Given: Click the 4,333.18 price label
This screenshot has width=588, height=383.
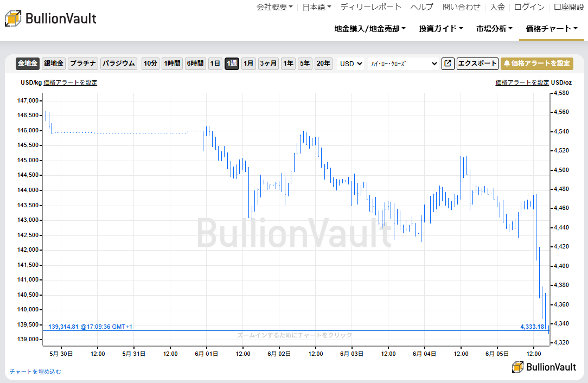Looking at the screenshot, I should coord(532,327).
